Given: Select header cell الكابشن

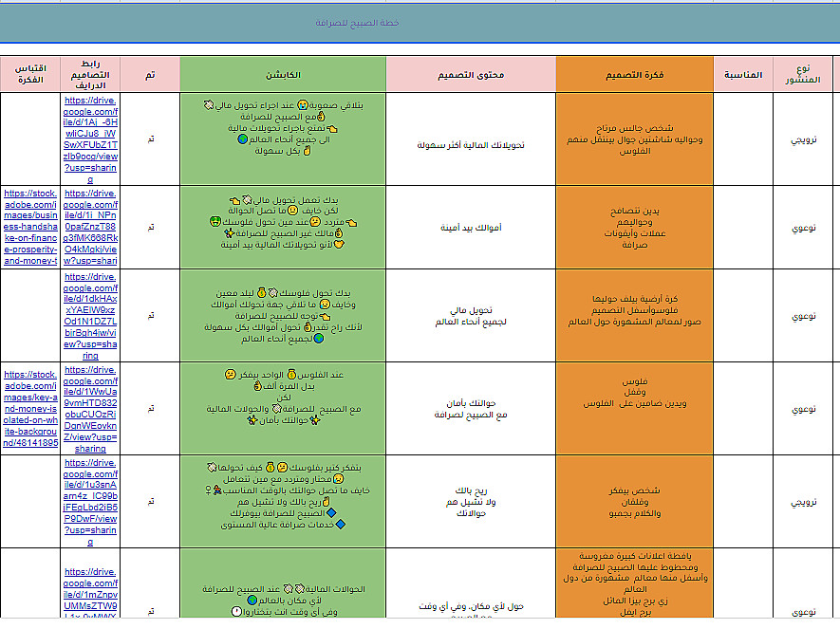Looking at the screenshot, I should [283, 74].
